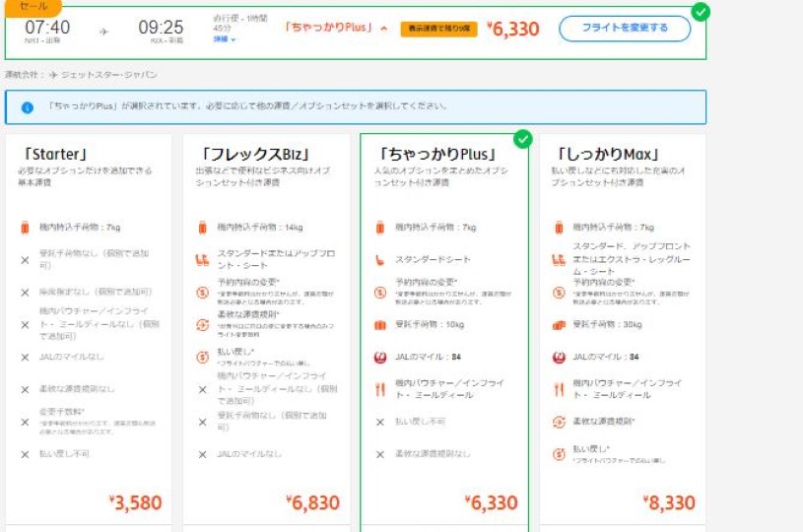Viewport: 803px width, 532px height.
Task: Click the 07:40 departure time
Action: (x=47, y=27)
